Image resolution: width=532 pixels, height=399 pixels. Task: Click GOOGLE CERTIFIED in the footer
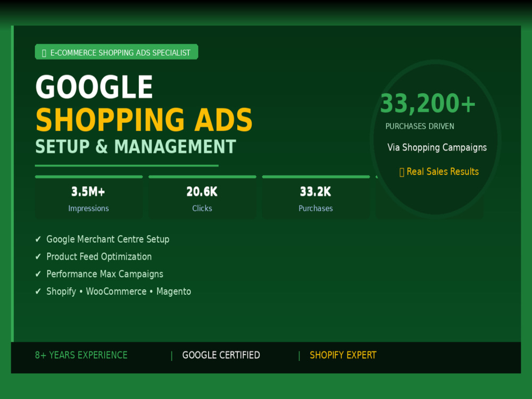[221, 355]
